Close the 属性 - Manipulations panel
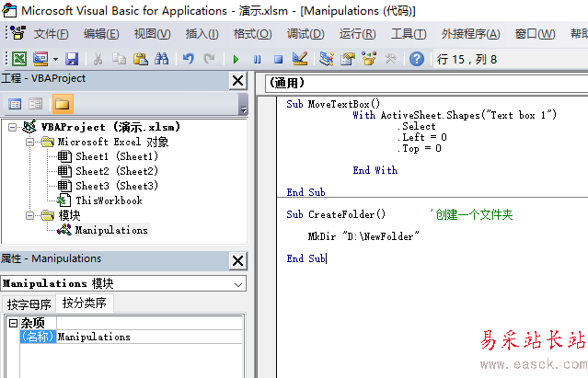 tap(237, 261)
